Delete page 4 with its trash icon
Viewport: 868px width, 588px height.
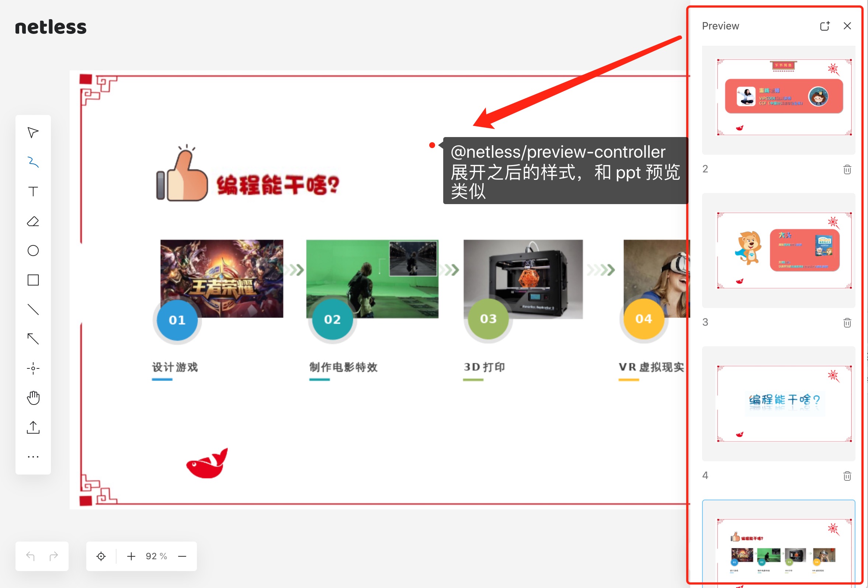point(847,476)
